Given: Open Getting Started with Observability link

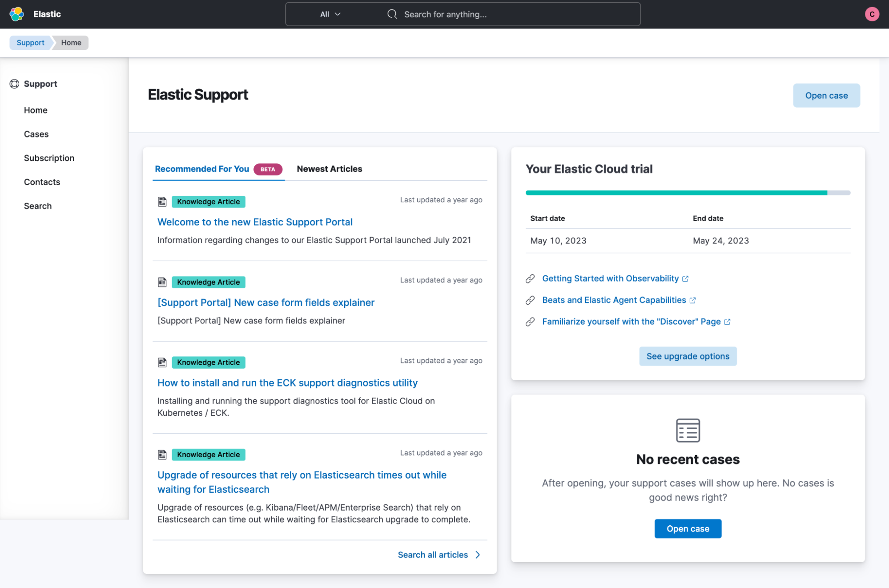Looking at the screenshot, I should click(x=610, y=279).
